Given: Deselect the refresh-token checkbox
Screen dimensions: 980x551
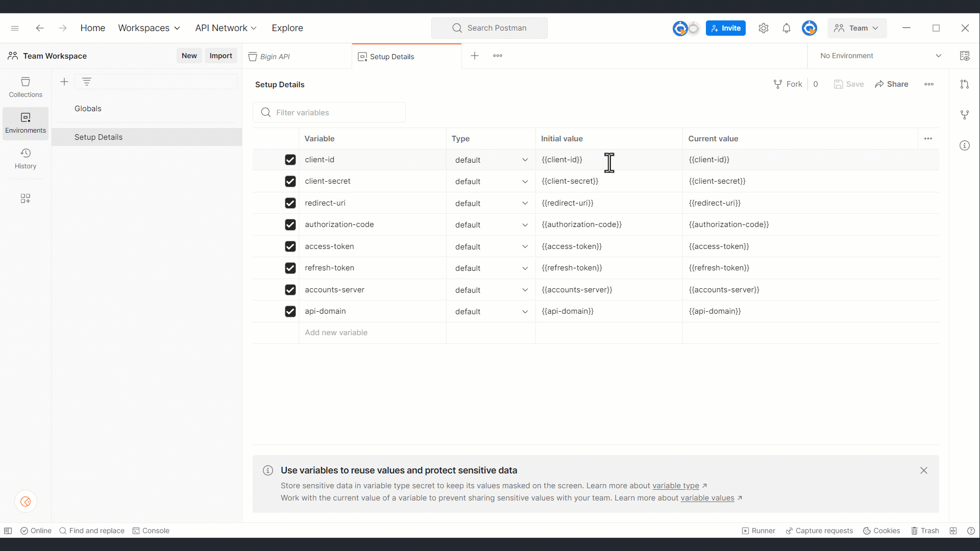Looking at the screenshot, I should [290, 268].
